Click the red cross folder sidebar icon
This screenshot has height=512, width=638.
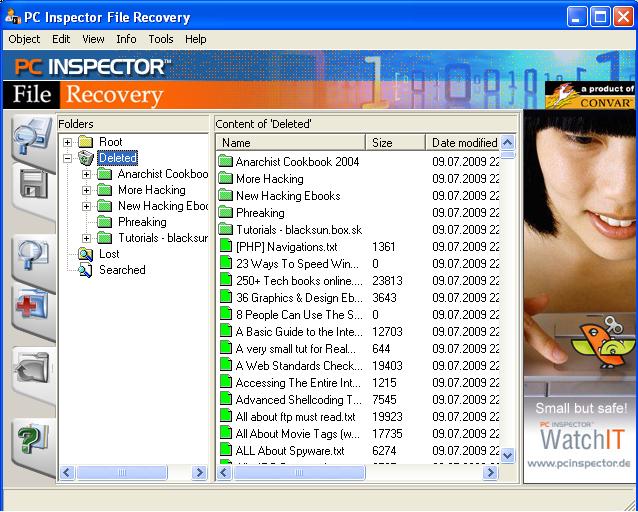coord(33,306)
